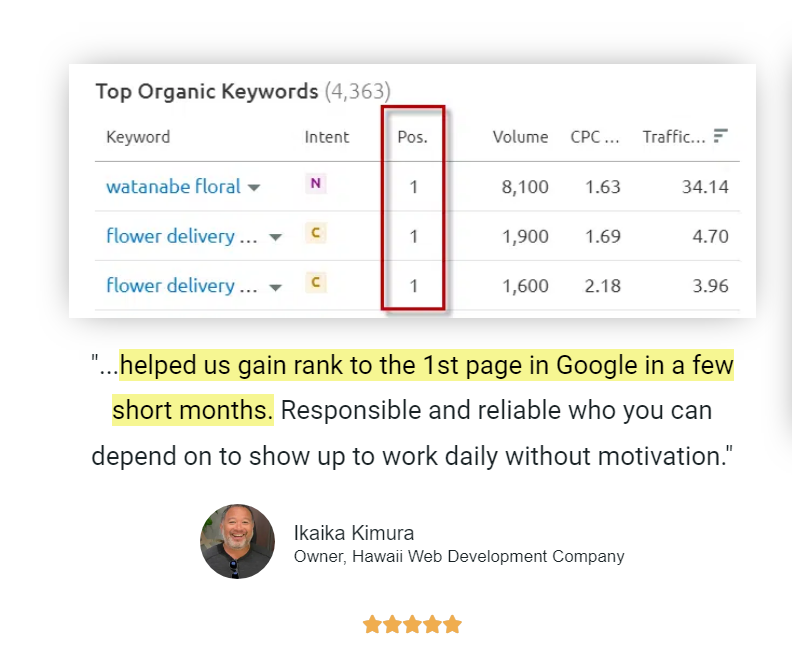
Task: Click the Traffic column sort icon
Action: pos(720,136)
